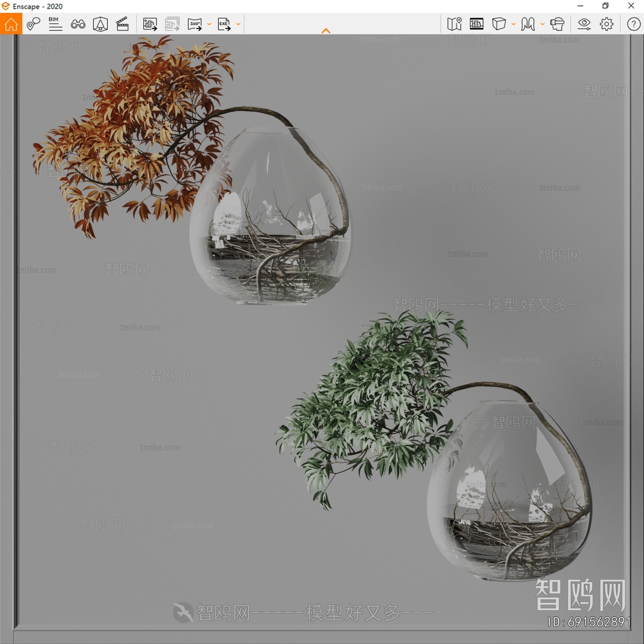Image resolution: width=644 pixels, height=644 pixels.
Task: Switch projection mode with cube icon
Action: [499, 24]
